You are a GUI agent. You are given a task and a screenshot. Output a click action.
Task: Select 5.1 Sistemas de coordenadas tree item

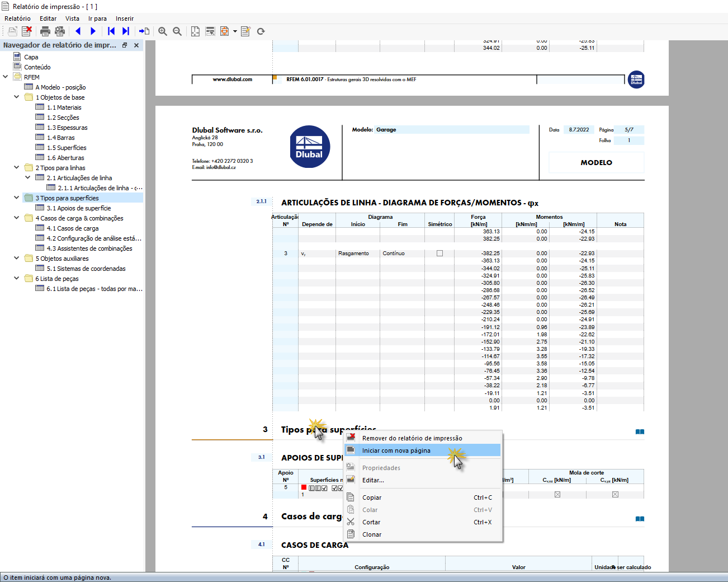(x=86, y=269)
